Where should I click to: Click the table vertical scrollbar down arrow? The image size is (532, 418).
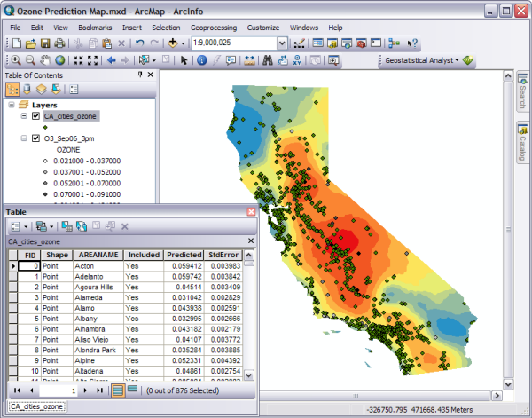(248, 375)
